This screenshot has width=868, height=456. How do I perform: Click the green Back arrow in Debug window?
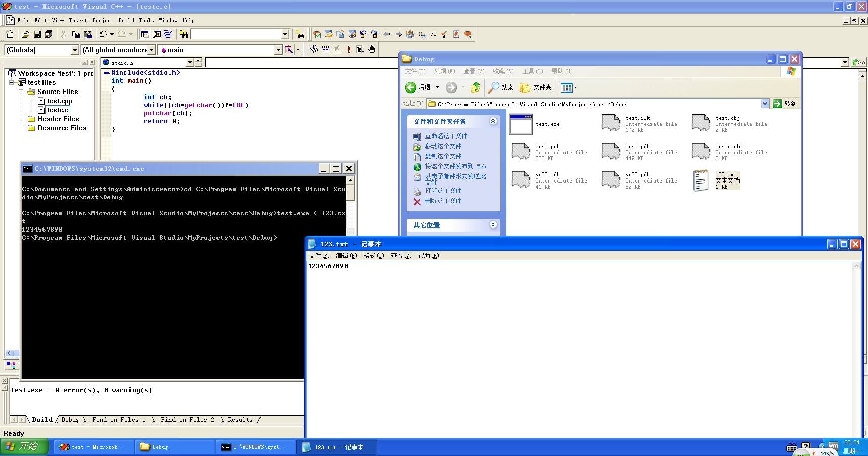(411, 87)
